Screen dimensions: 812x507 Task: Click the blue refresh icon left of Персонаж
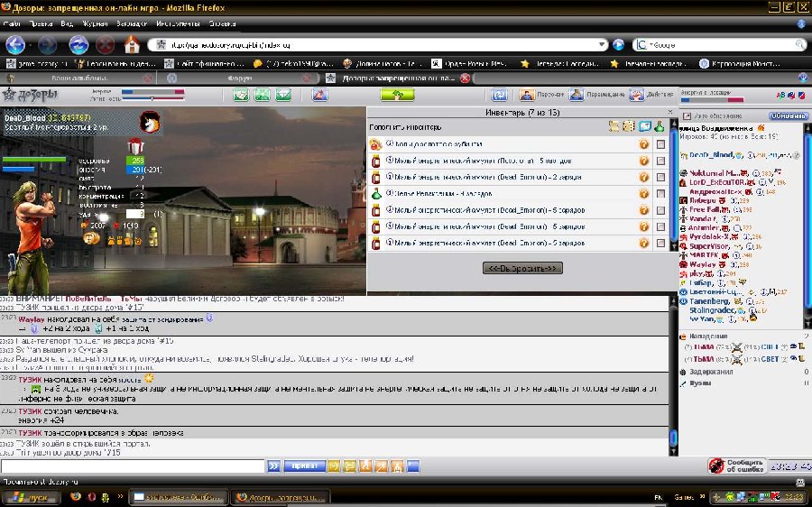tap(499, 95)
